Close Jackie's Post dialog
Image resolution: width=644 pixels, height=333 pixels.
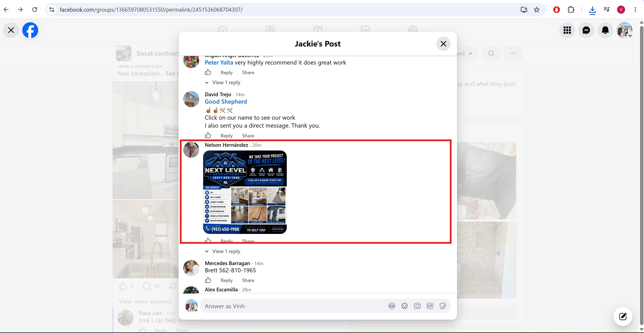click(x=443, y=44)
